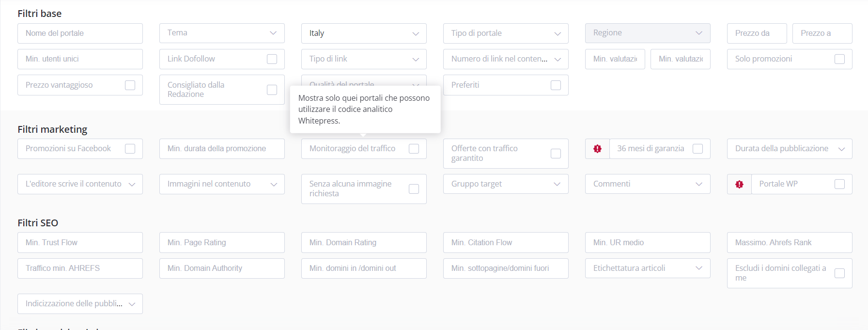Click the Nome del portale field
868x330 pixels.
coord(80,33)
